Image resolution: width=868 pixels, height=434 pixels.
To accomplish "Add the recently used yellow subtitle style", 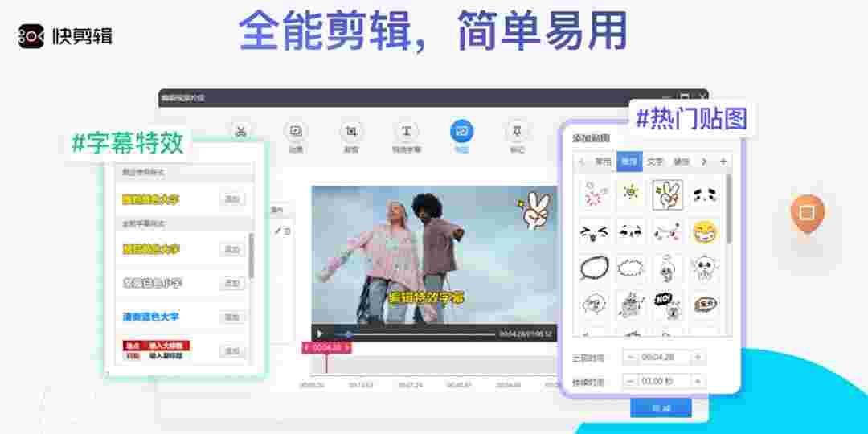I will tap(232, 199).
